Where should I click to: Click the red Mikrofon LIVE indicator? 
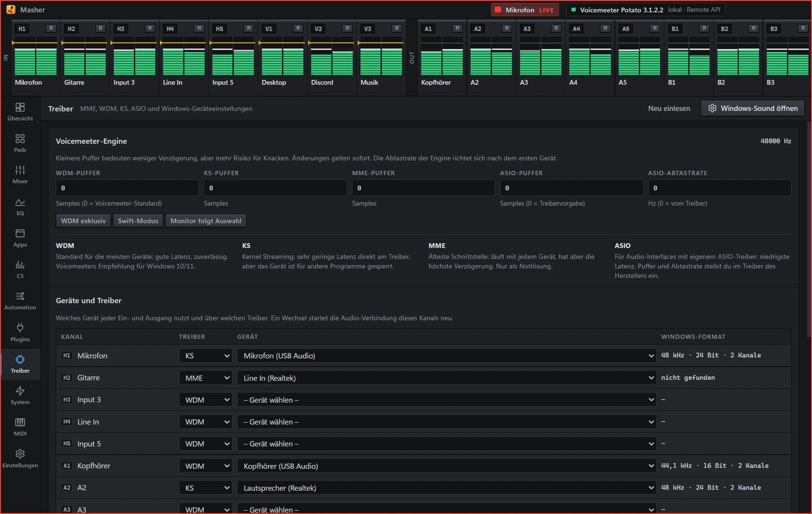(524, 10)
